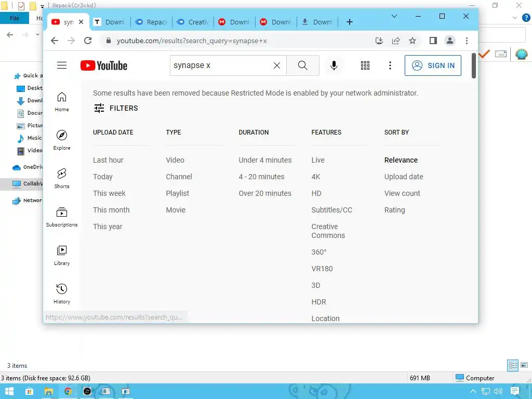Collapse the FILTERS panel
Image resolution: width=532 pixels, height=399 pixels.
[116, 108]
